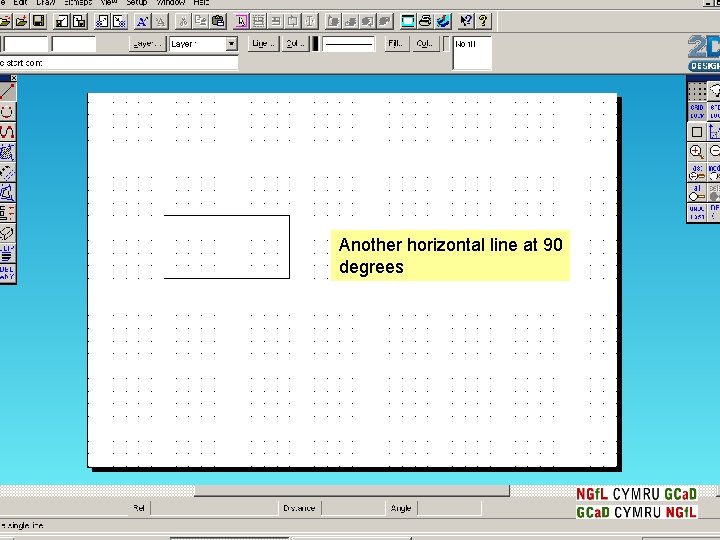Click the Open file folder icon
The width and height of the screenshot is (720, 540).
pyautogui.click(x=22, y=21)
